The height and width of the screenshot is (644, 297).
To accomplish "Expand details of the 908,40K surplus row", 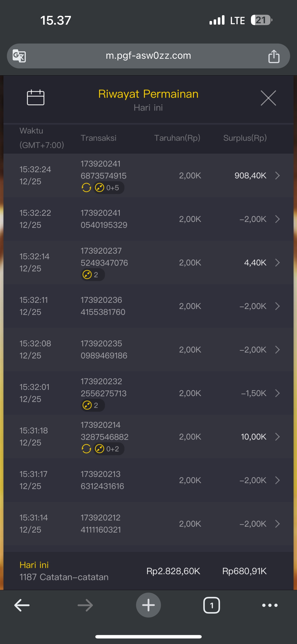I will (277, 176).
